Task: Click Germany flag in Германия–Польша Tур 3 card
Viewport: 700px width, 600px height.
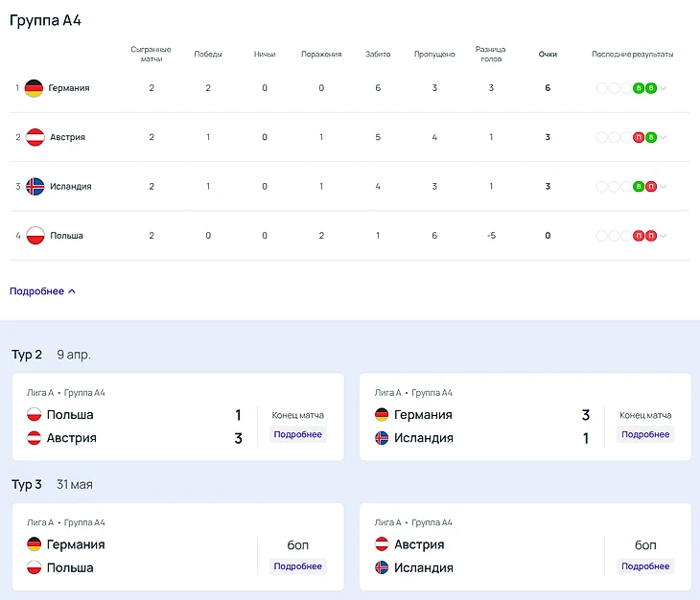Action: [x=34, y=544]
